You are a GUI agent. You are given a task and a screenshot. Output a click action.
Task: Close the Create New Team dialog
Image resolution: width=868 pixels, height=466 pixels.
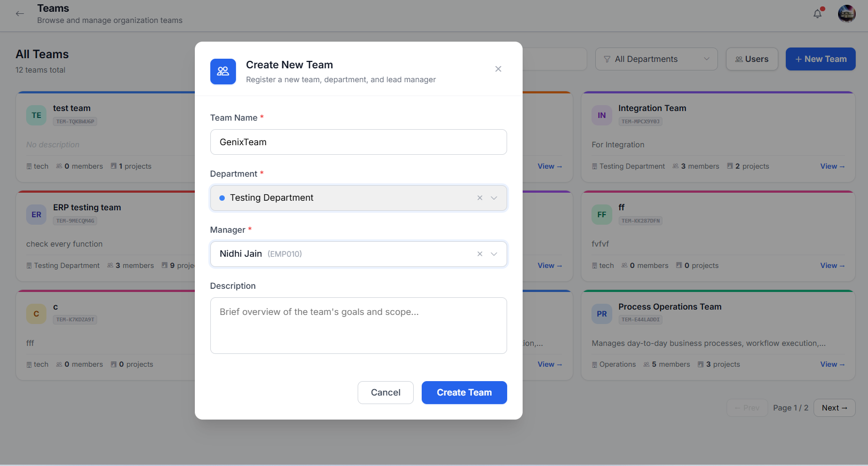(498, 69)
